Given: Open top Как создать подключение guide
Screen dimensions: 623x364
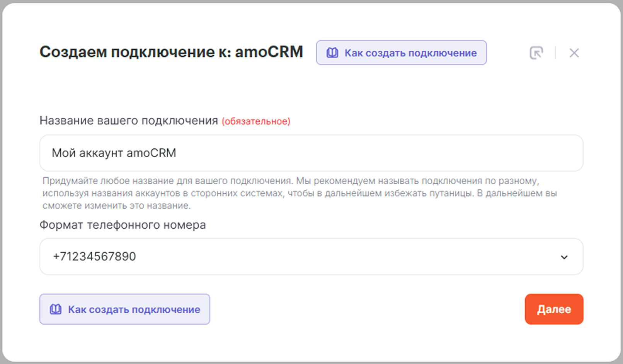Looking at the screenshot, I should point(410,53).
